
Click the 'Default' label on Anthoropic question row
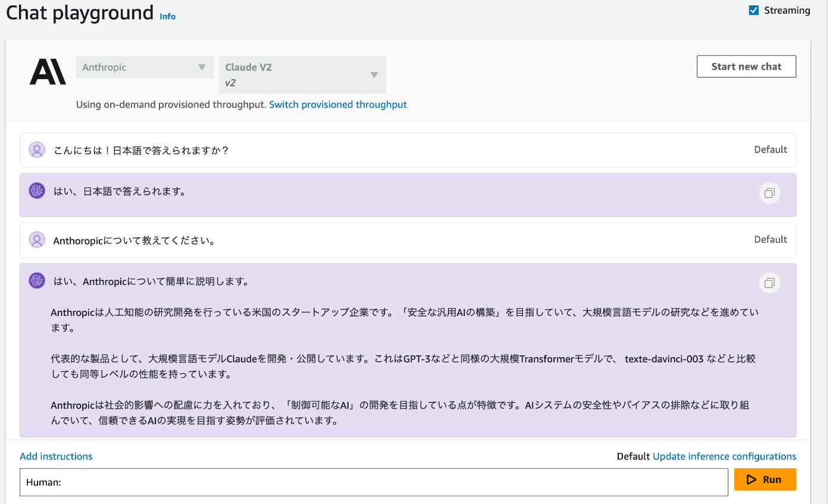[771, 240]
